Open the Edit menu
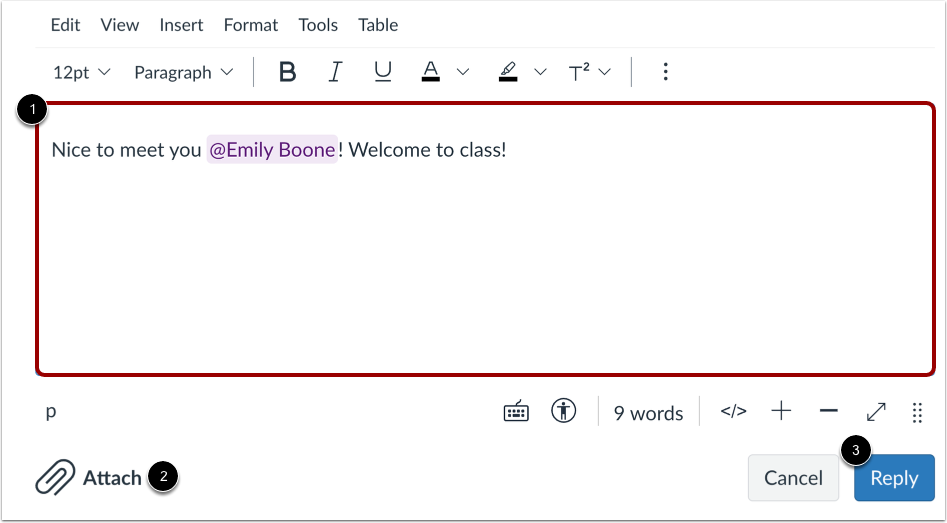Image resolution: width=947 pixels, height=523 pixels. pos(65,25)
